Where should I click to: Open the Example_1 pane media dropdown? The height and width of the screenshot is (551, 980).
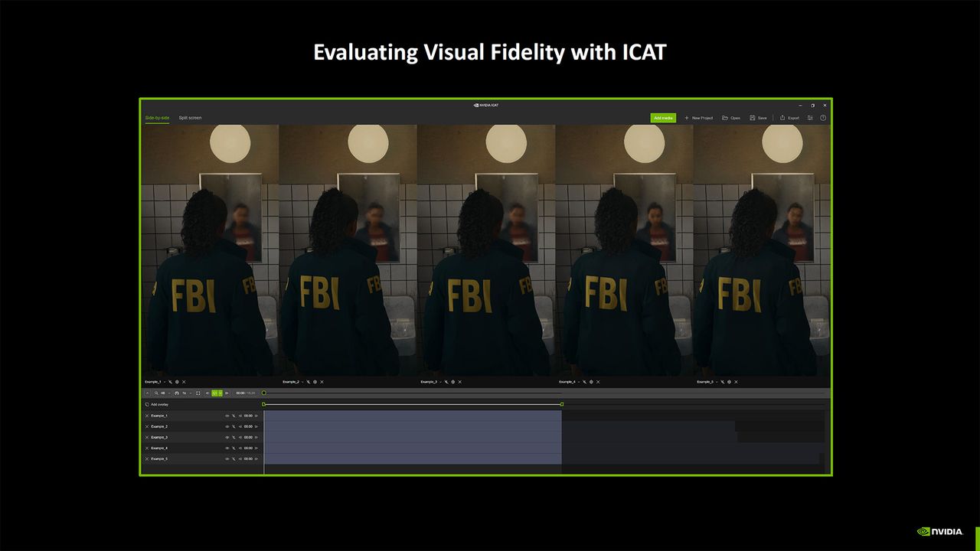pos(164,381)
